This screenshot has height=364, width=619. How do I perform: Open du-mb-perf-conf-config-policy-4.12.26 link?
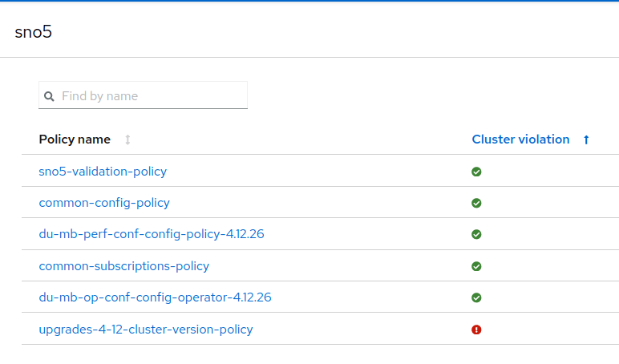click(x=152, y=234)
